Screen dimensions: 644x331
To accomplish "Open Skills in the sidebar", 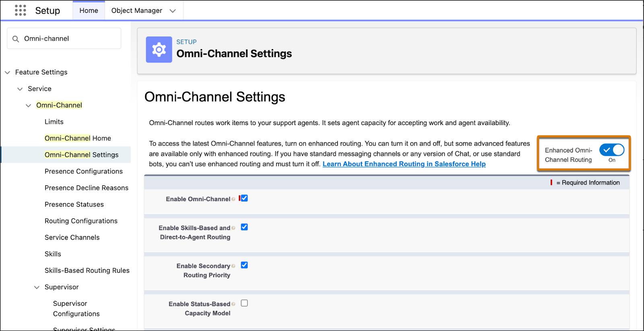I will 53,254.
